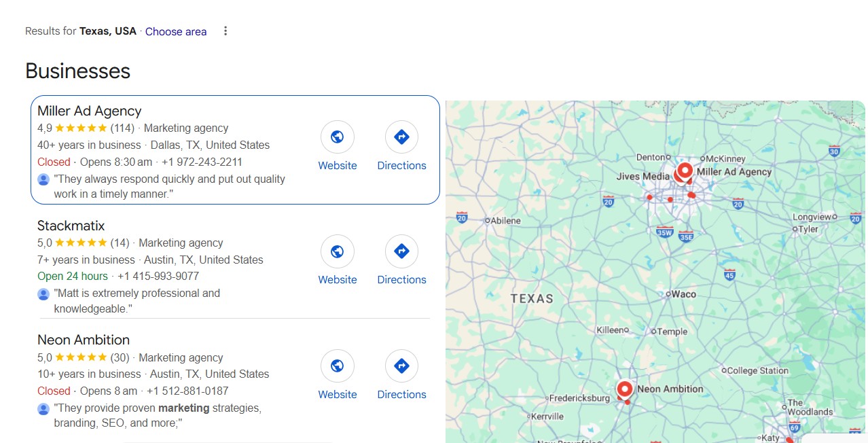The image size is (868, 443).
Task: Get directions to Miller Ad Agency
Action: [401, 137]
